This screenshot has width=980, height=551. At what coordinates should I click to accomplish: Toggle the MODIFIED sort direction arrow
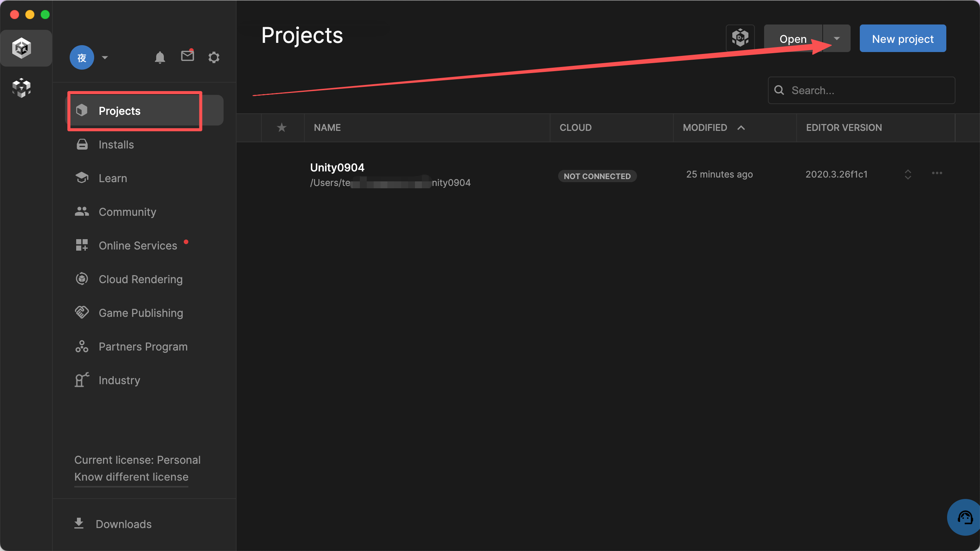coord(741,127)
